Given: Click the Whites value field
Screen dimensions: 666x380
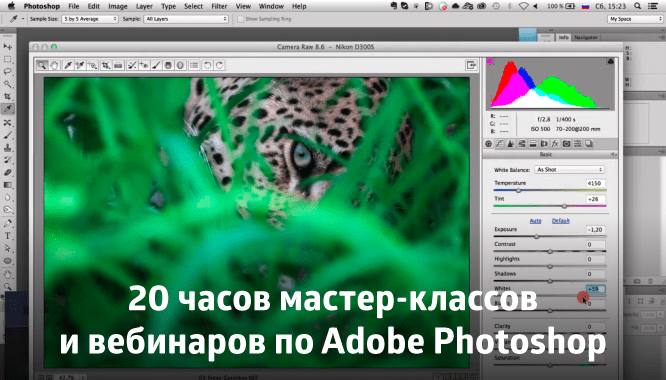Looking at the screenshot, I should [x=595, y=289].
